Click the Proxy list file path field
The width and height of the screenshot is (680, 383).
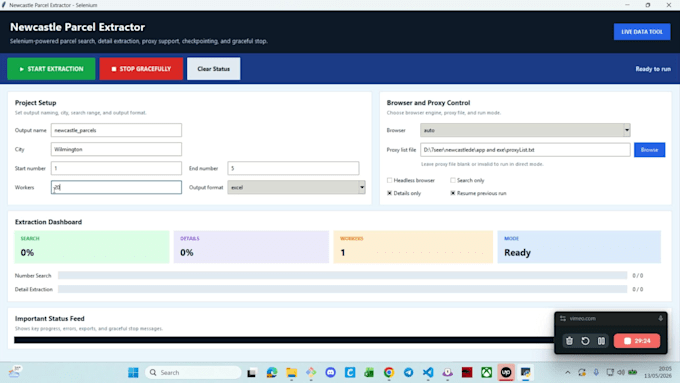[525, 150]
